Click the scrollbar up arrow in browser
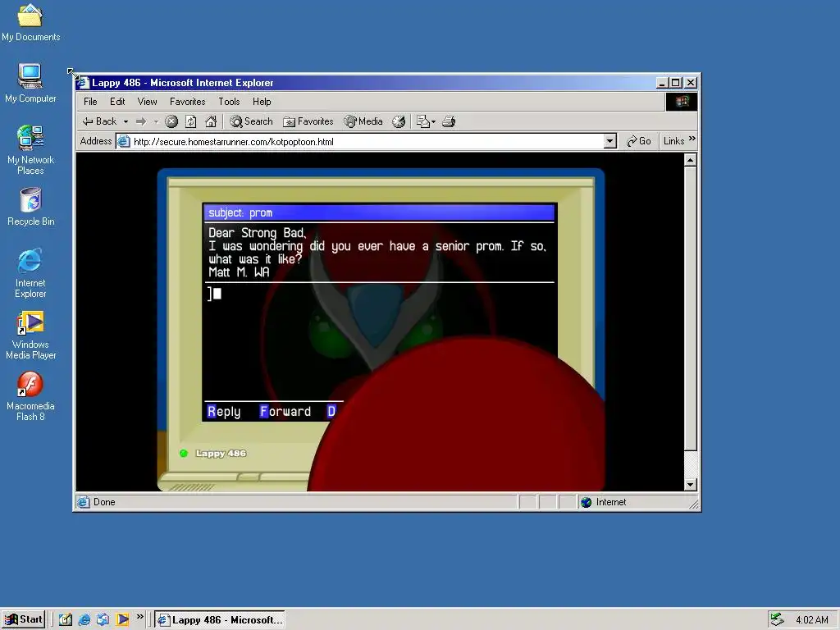The image size is (840, 630). point(691,160)
